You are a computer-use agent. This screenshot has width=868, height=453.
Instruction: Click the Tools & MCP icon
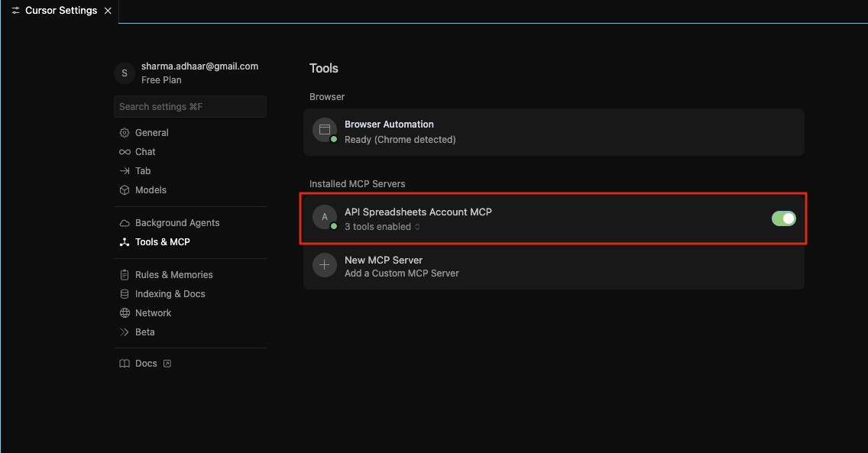pos(124,241)
